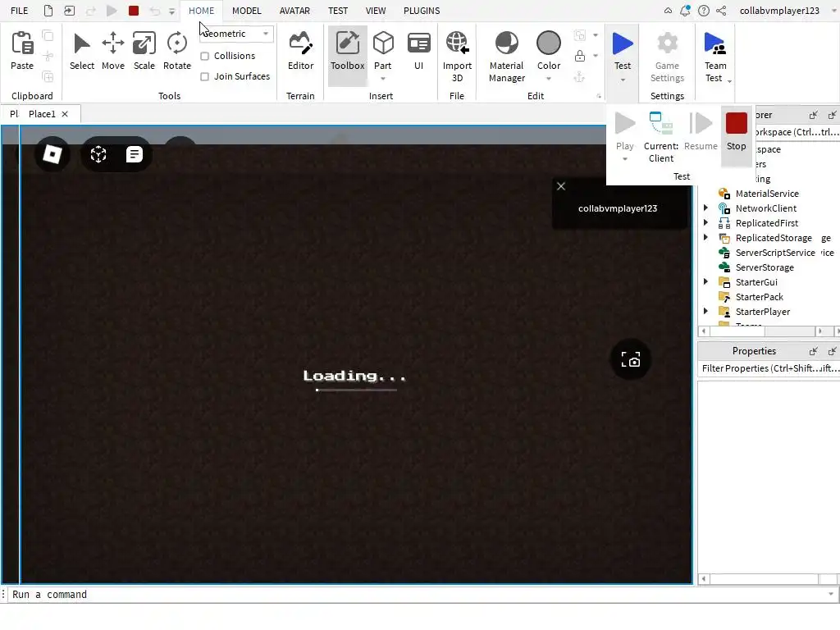Activate the Select tool

point(81,51)
